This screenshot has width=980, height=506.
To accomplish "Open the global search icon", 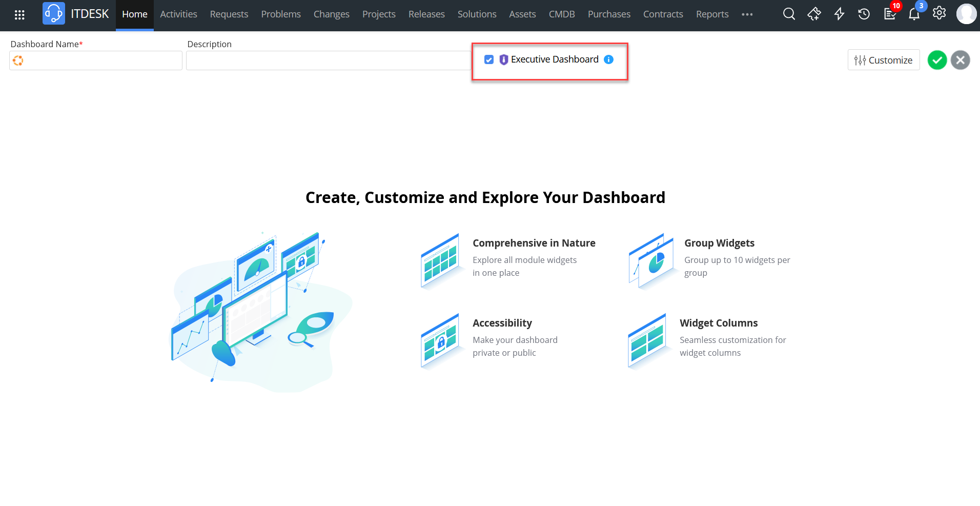I will click(789, 14).
